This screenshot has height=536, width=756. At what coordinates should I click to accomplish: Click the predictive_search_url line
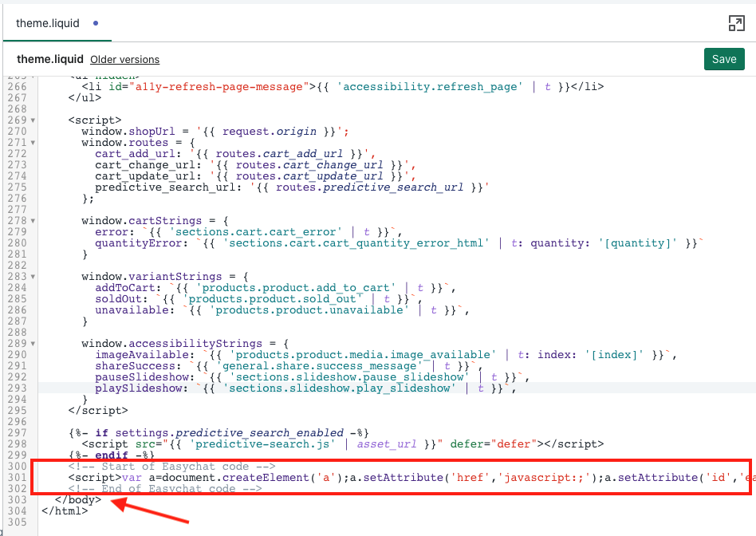pos(292,187)
